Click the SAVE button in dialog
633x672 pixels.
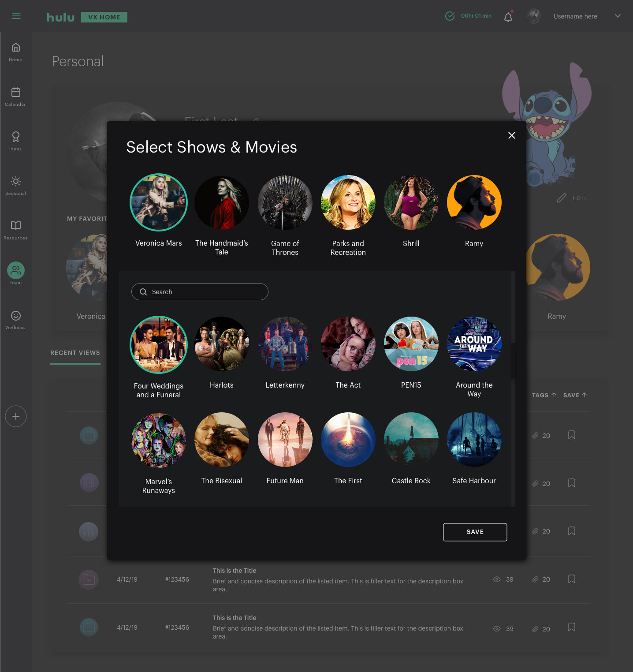[475, 532]
